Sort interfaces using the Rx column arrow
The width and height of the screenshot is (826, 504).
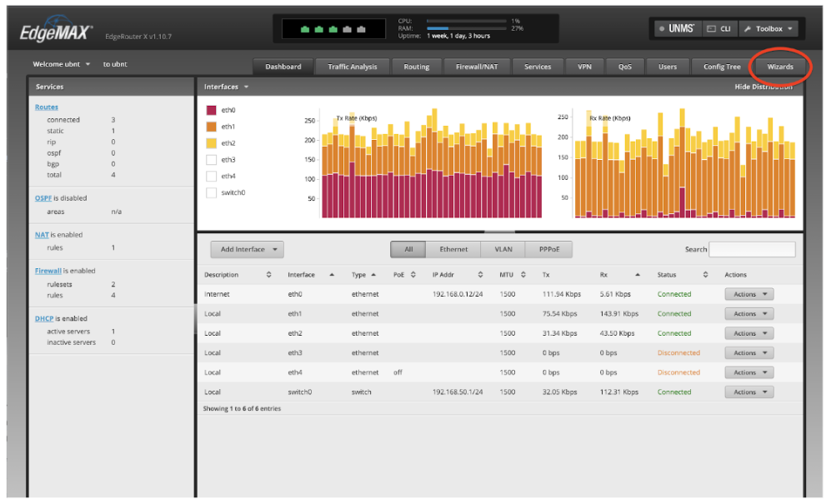click(x=638, y=274)
